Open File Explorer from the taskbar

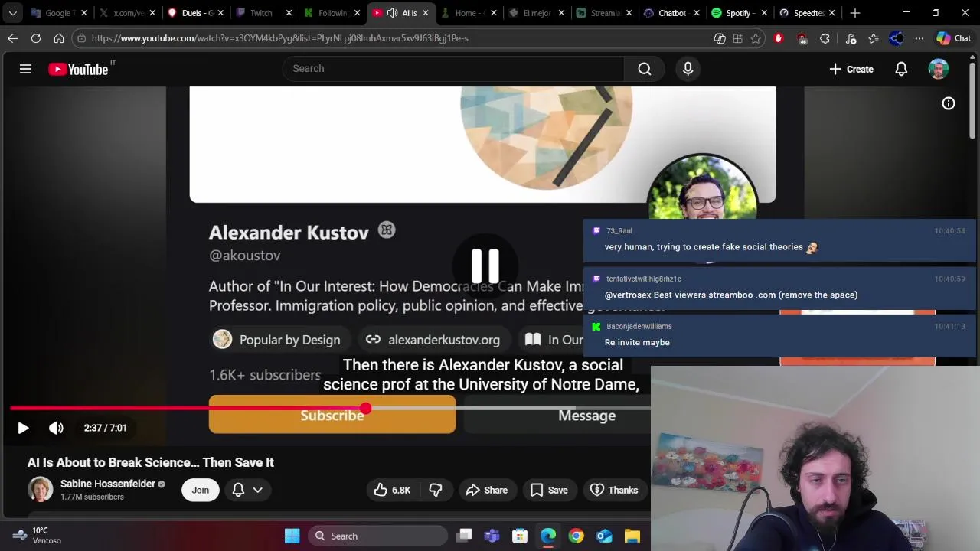click(632, 536)
